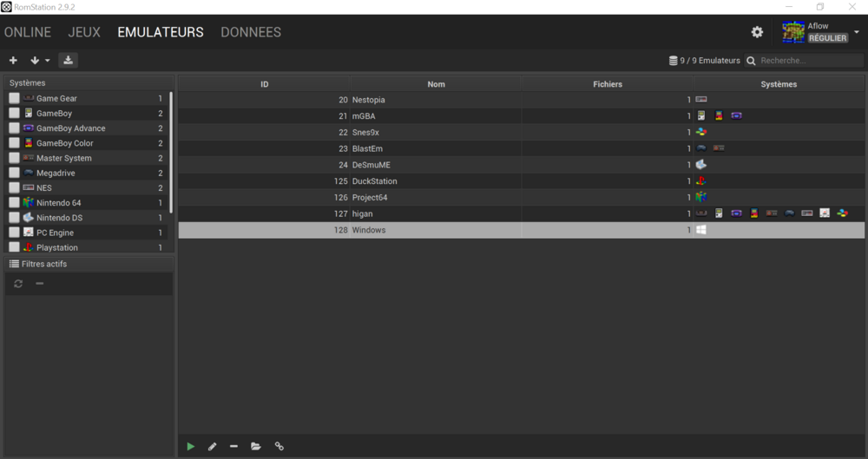Click the green play button to launch emulator
The height and width of the screenshot is (459, 868).
tap(191, 446)
